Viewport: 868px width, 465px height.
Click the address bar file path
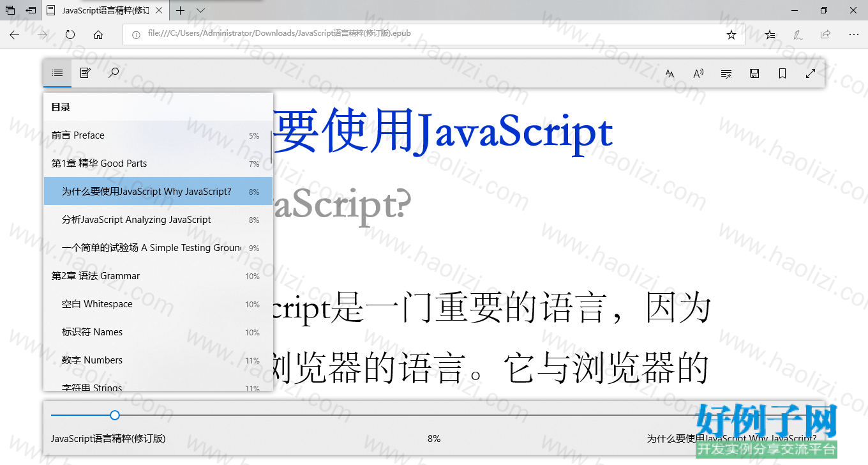tap(279, 34)
